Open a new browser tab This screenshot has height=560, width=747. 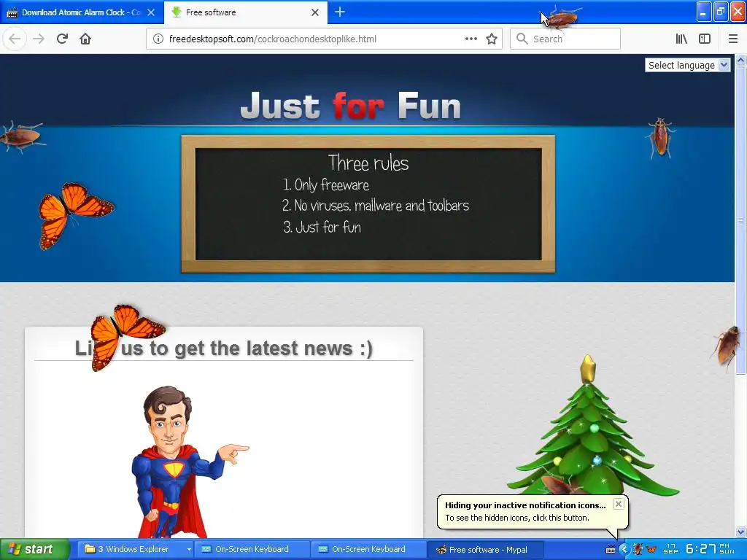pyautogui.click(x=340, y=12)
